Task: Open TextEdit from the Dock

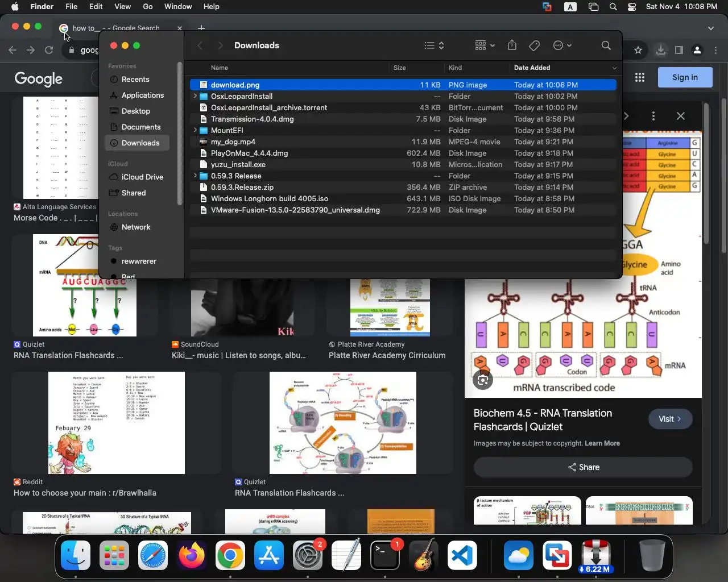Action: click(346, 555)
